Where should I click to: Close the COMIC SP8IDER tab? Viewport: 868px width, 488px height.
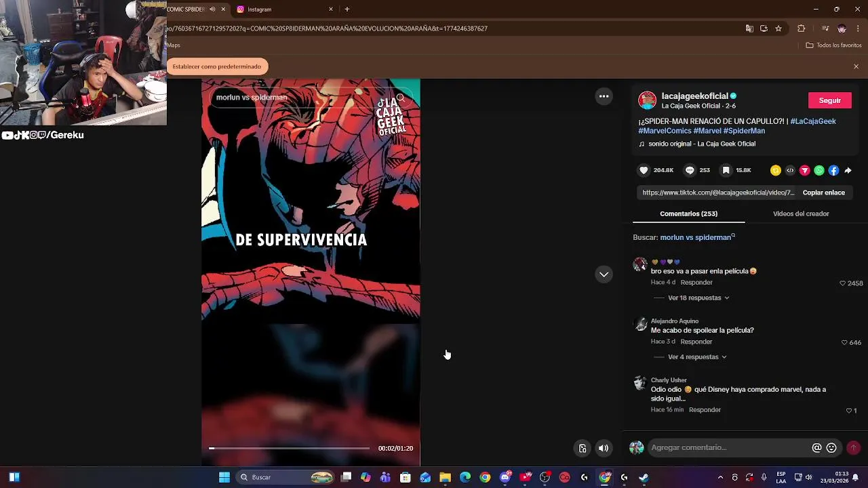(223, 9)
